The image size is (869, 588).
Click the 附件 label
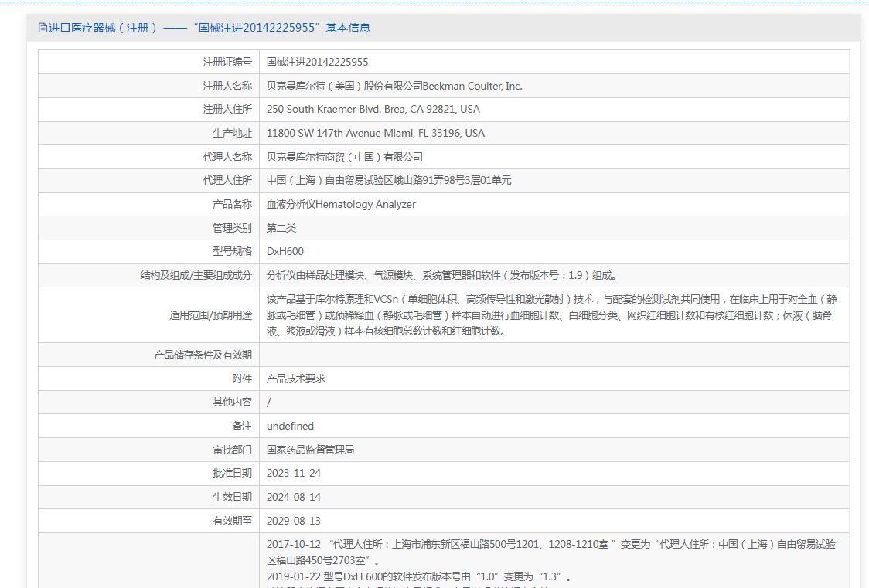tap(242, 379)
